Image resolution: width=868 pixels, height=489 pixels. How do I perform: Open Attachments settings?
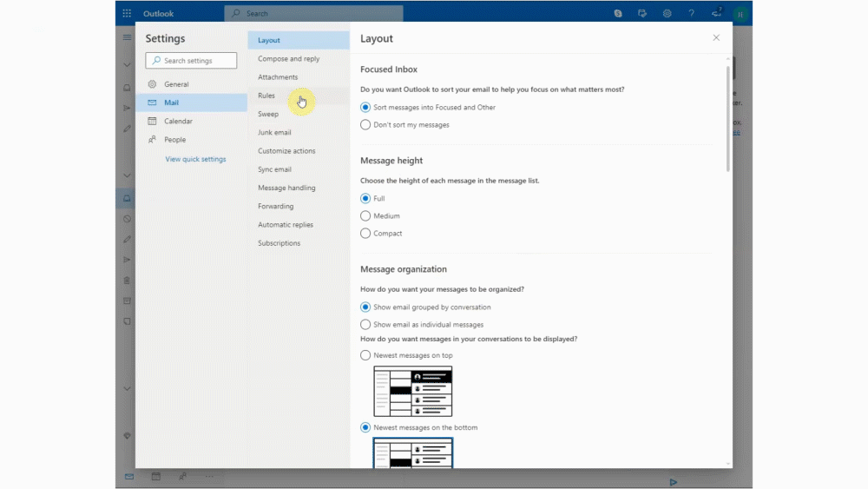tap(299, 77)
